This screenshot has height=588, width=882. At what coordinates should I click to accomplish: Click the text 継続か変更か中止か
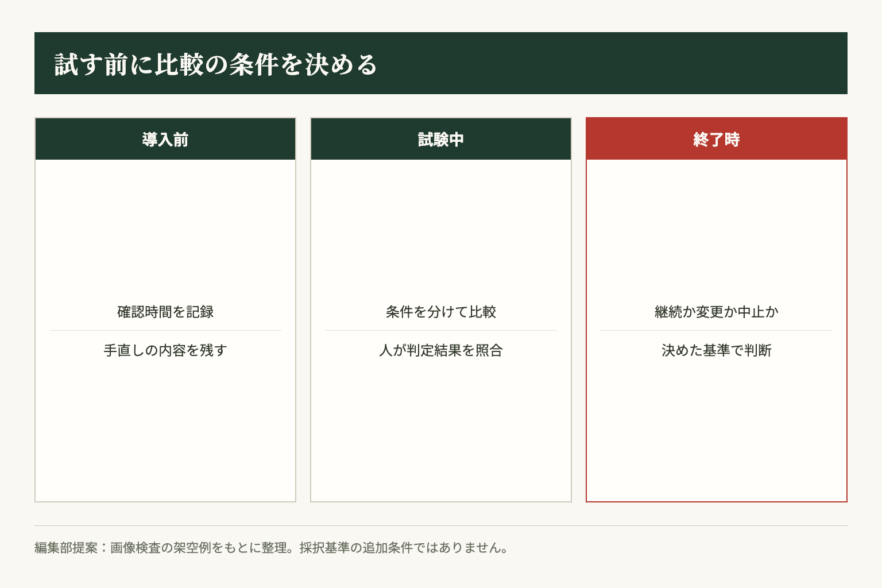coord(717,312)
